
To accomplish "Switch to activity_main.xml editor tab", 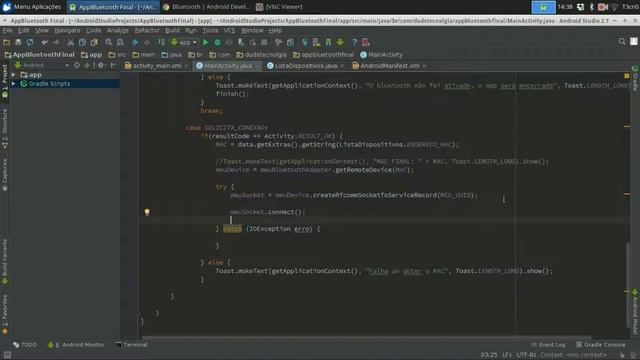I will click(157, 66).
